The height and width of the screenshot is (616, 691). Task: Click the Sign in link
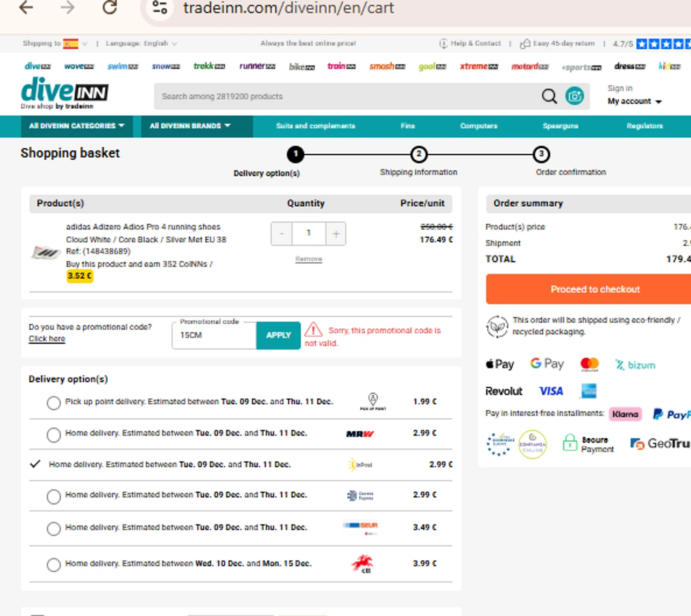[620, 88]
